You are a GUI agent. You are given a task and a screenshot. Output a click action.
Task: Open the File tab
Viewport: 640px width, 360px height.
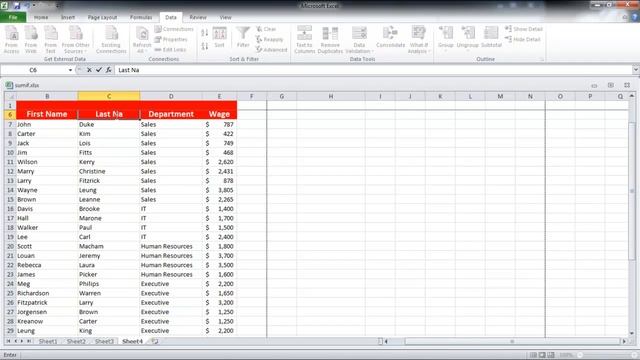click(13, 17)
